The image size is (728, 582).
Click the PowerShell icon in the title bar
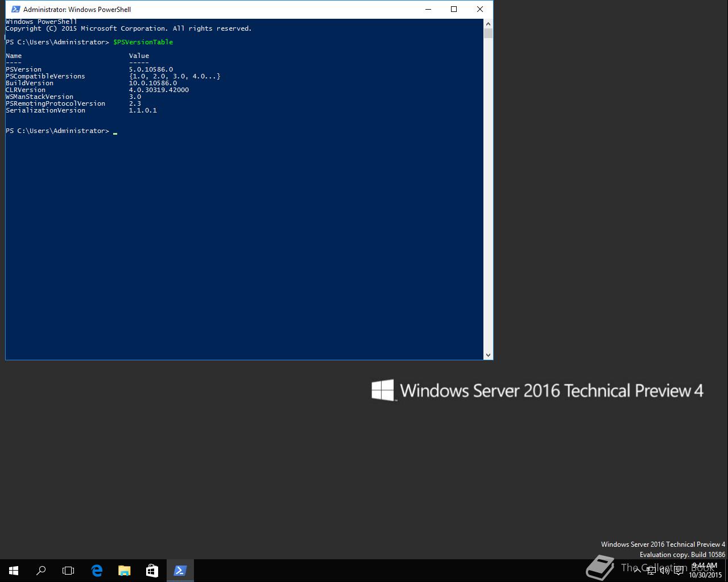pyautogui.click(x=15, y=9)
